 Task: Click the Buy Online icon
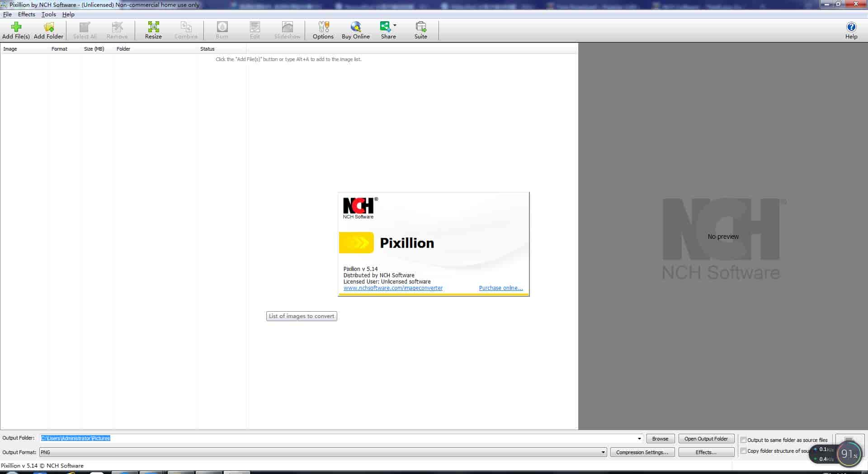pos(356,30)
